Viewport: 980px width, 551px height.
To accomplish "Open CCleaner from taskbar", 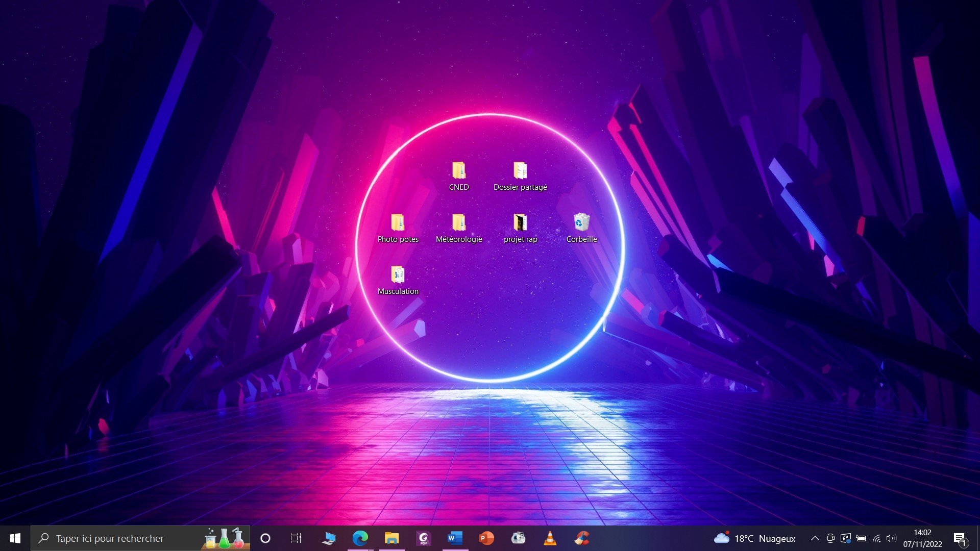I will click(x=581, y=538).
